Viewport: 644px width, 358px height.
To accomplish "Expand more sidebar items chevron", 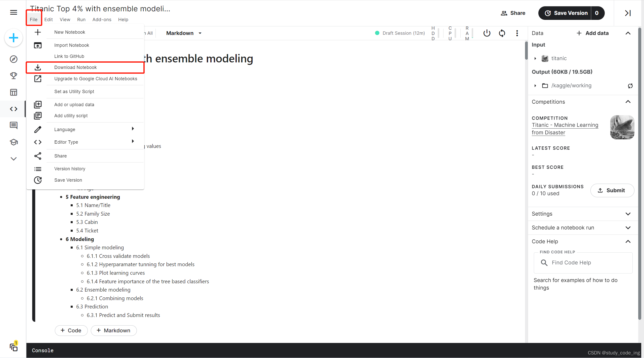I will pos(14,159).
